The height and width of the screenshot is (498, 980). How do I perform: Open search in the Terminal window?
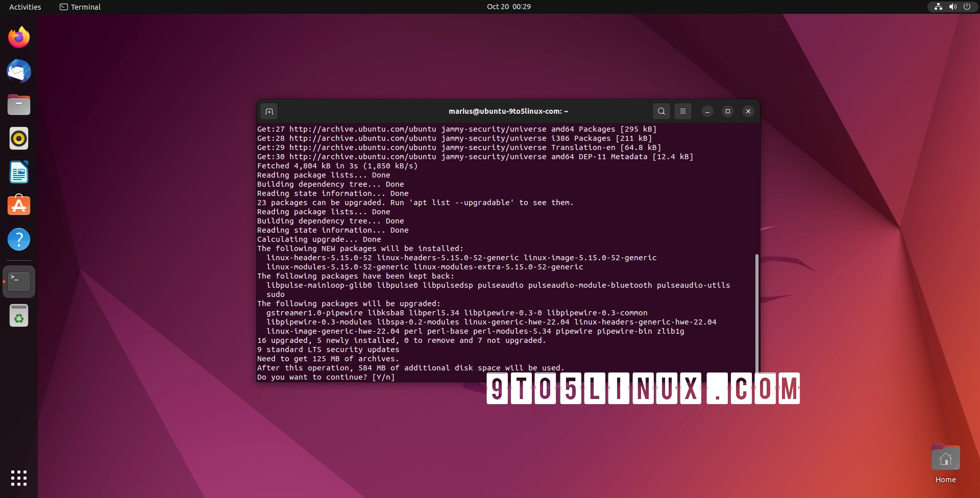(661, 111)
